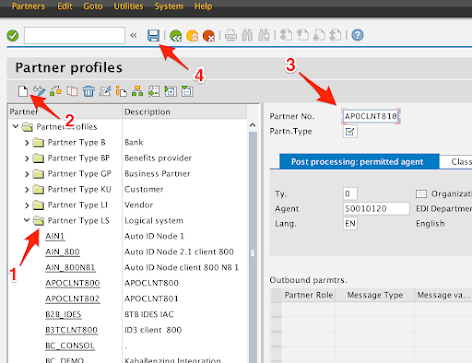Collapse the Partner profiles root node
This screenshot has width=472, height=363.
point(15,126)
